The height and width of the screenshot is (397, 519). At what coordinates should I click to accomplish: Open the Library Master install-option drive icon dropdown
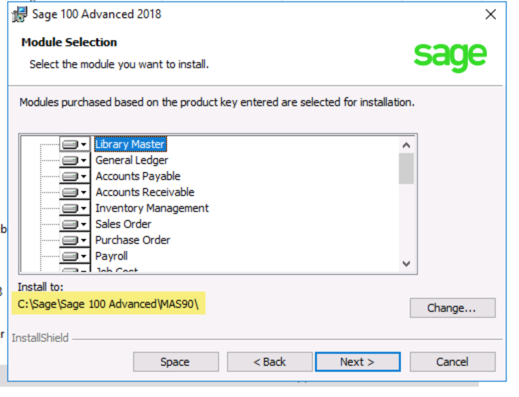(75, 144)
